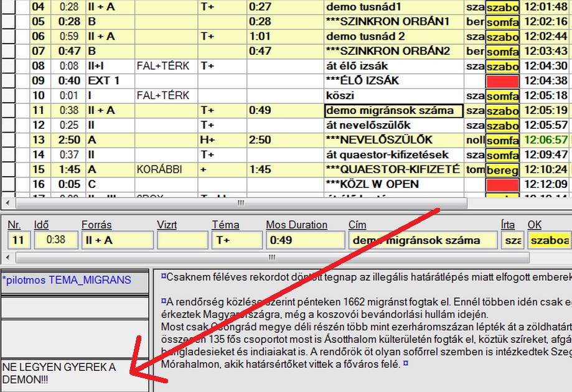The height and width of the screenshot is (392, 572).
Task: Click the Forrás field label
Action: tap(96, 225)
